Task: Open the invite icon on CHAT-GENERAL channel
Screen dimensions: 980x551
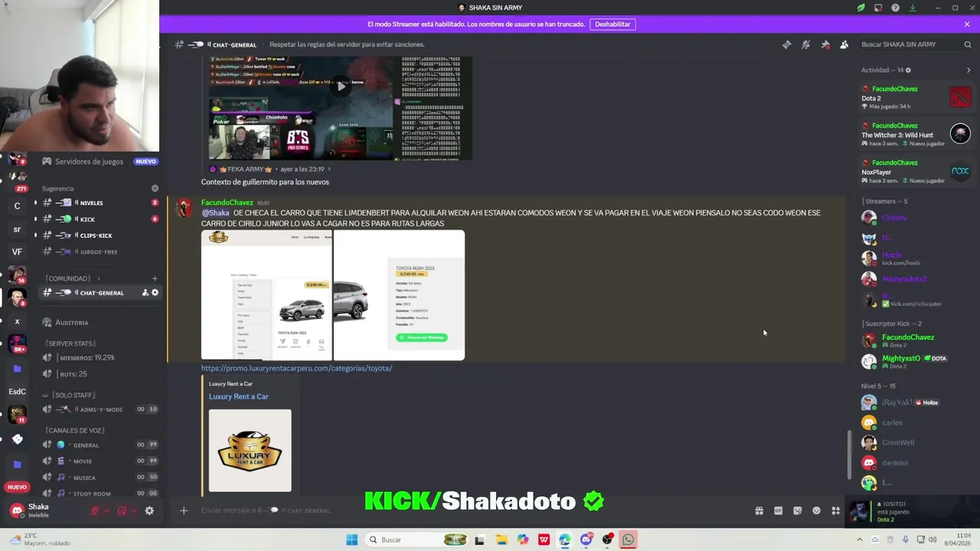Action: click(x=145, y=293)
